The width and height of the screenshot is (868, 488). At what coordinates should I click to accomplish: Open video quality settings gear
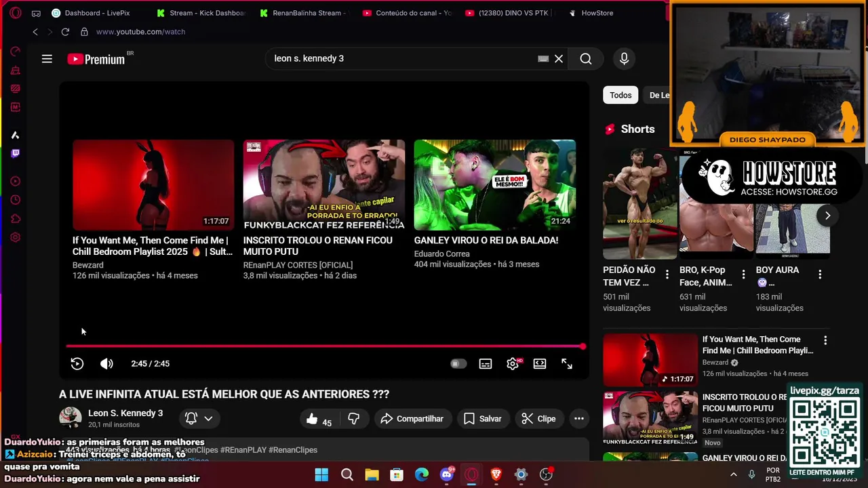pyautogui.click(x=513, y=364)
